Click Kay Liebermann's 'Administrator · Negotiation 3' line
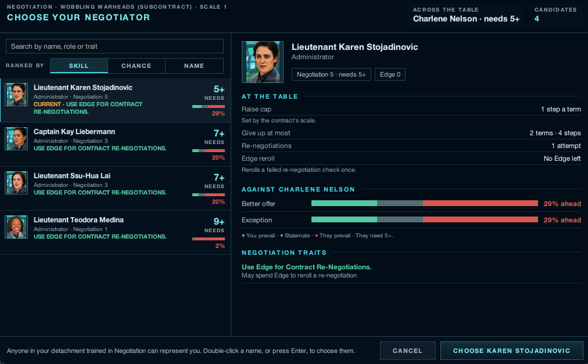Image resolution: width=588 pixels, height=364 pixels. pos(70,141)
